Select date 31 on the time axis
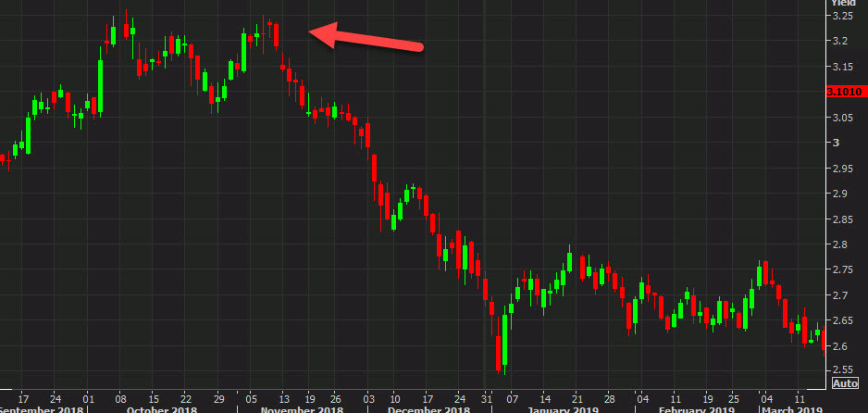 (x=487, y=398)
